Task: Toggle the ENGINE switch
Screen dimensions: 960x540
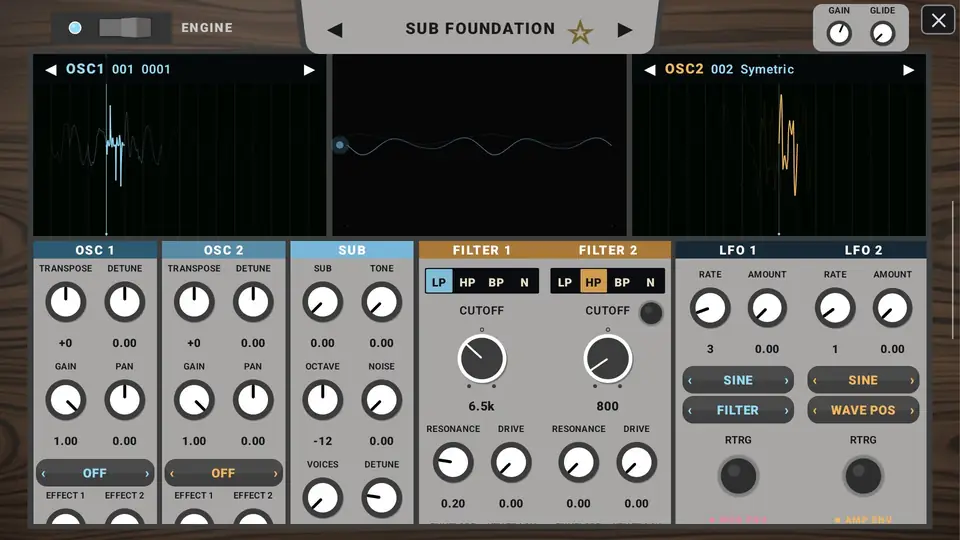Action: click(x=126, y=28)
